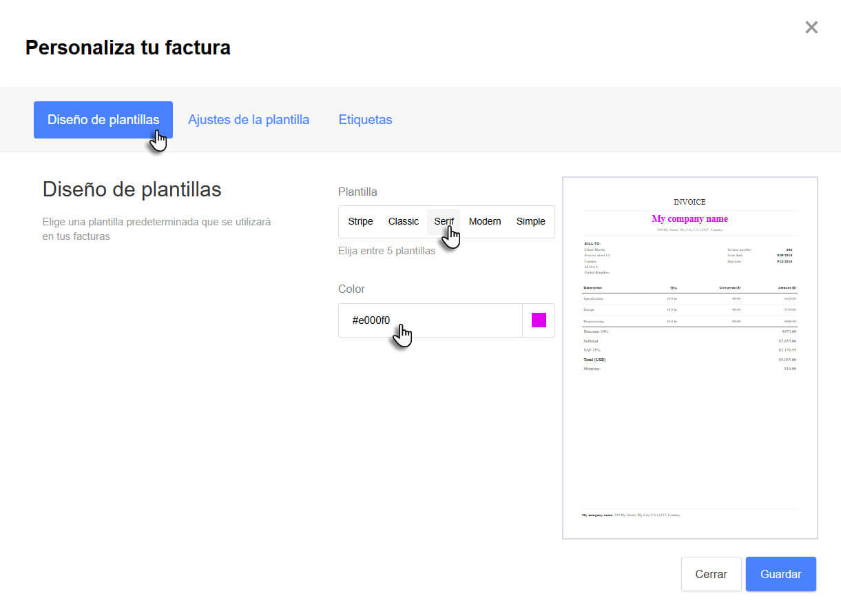Screen dimensions: 841x616
Task: Select the Stripe template
Action: [360, 221]
